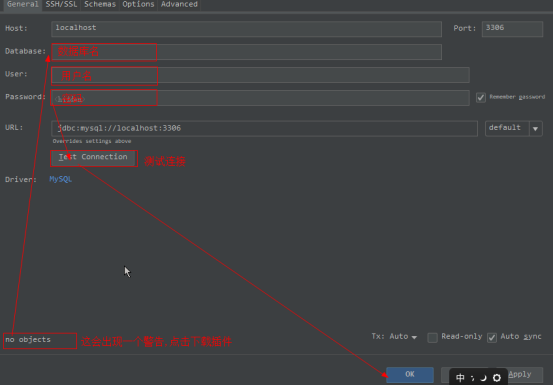Viewport: 553px width, 386px height.
Task: Click the IME punctuation toggle icon
Action: pos(473,378)
